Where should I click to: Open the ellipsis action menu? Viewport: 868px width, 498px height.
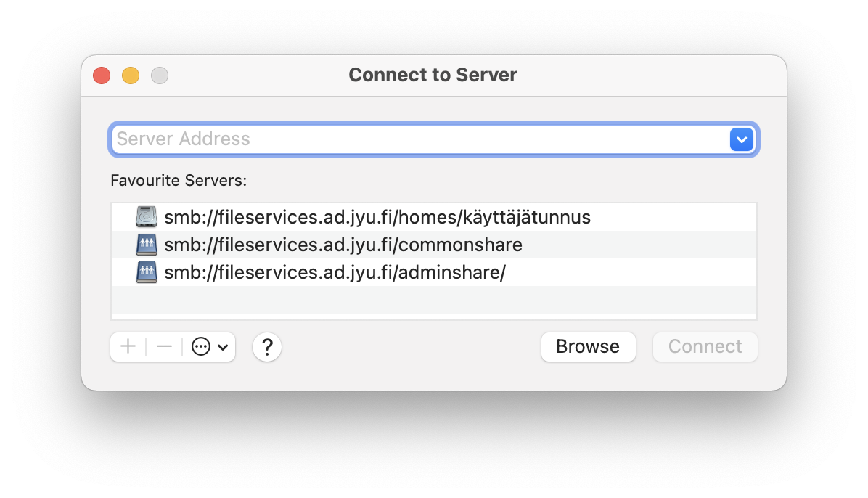pyautogui.click(x=200, y=347)
